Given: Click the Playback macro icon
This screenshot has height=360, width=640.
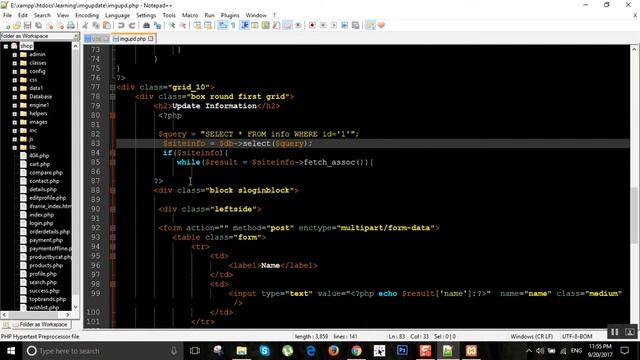Looking at the screenshot, I should (x=333, y=26).
